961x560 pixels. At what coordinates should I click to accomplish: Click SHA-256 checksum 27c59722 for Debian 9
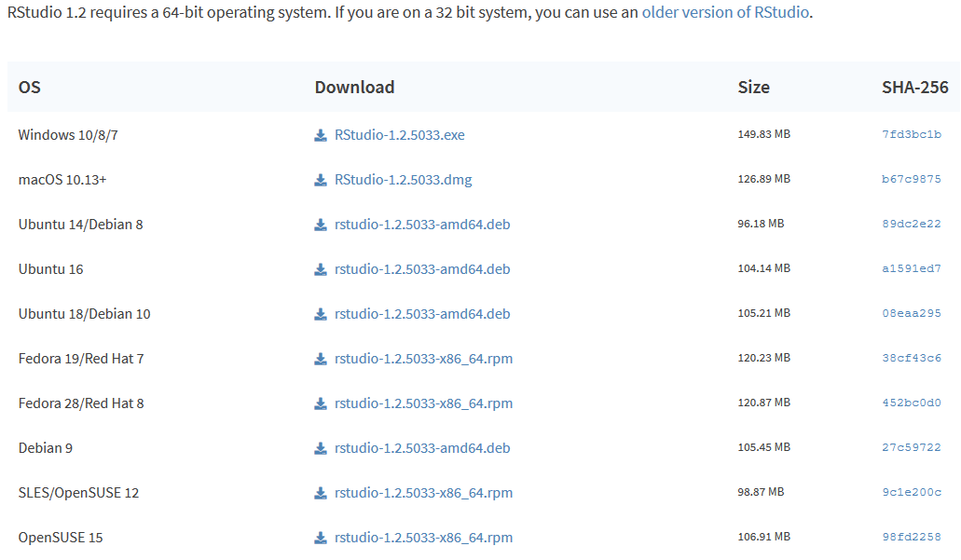(x=911, y=448)
